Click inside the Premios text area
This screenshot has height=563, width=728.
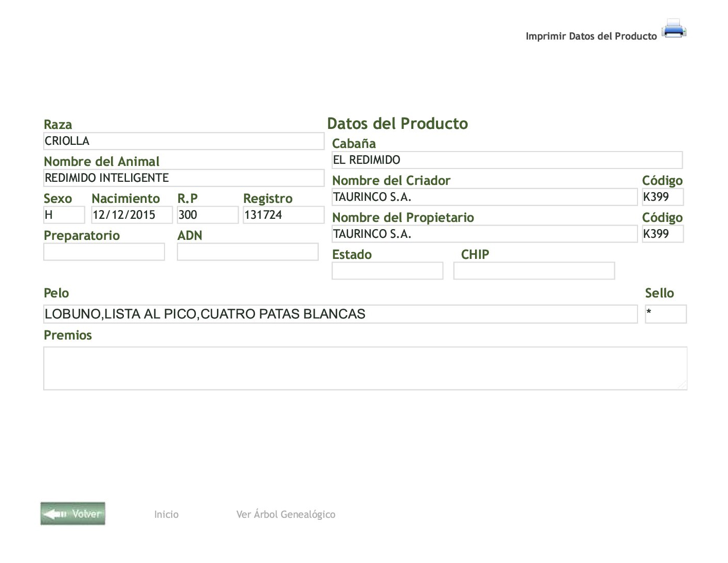(x=365, y=368)
